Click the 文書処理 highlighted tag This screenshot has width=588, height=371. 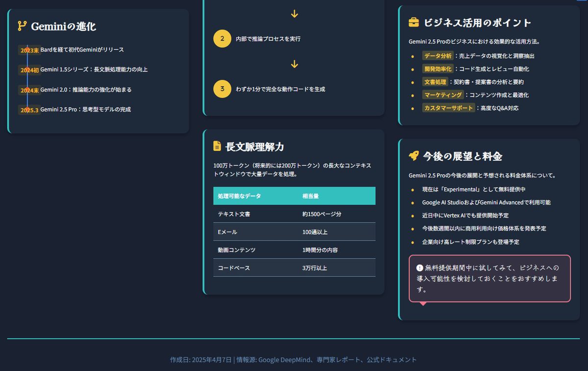point(435,82)
